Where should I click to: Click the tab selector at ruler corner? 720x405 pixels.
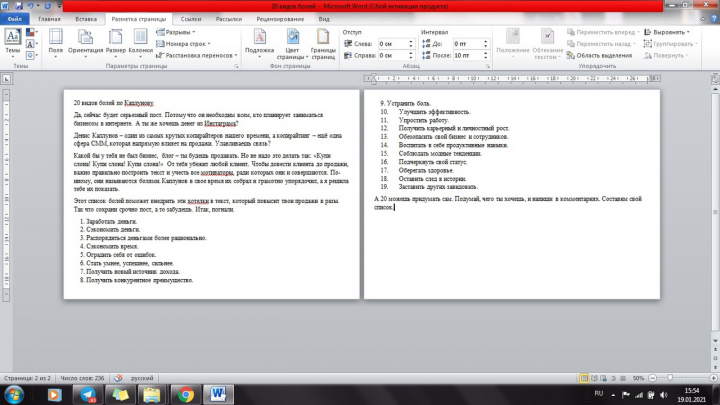coord(6,79)
